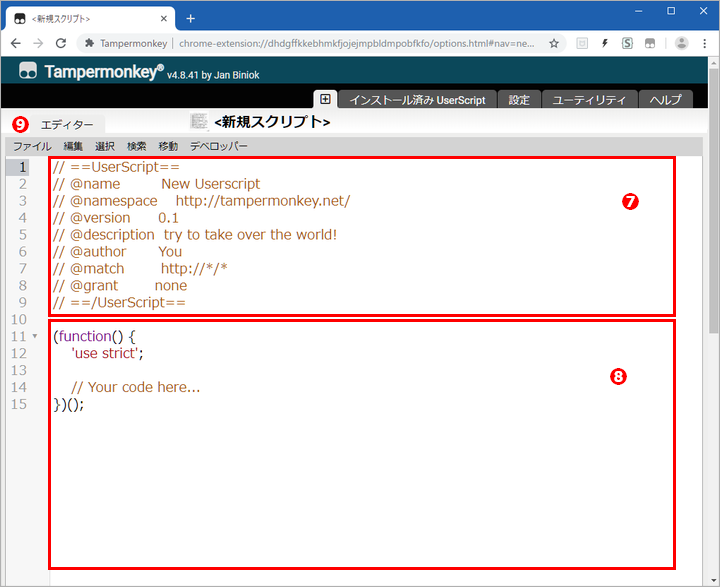Click the scrollbar down arrow
Viewport: 720px width, 587px height.
pos(713,580)
